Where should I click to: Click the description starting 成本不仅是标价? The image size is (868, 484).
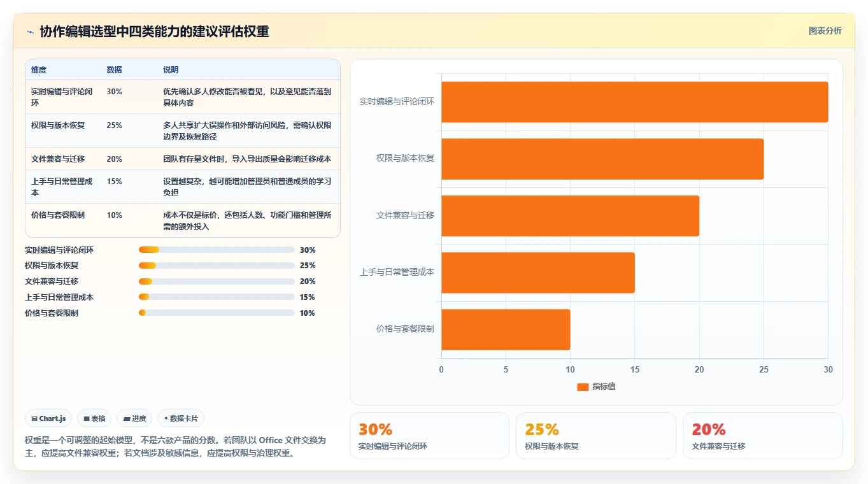click(247, 220)
